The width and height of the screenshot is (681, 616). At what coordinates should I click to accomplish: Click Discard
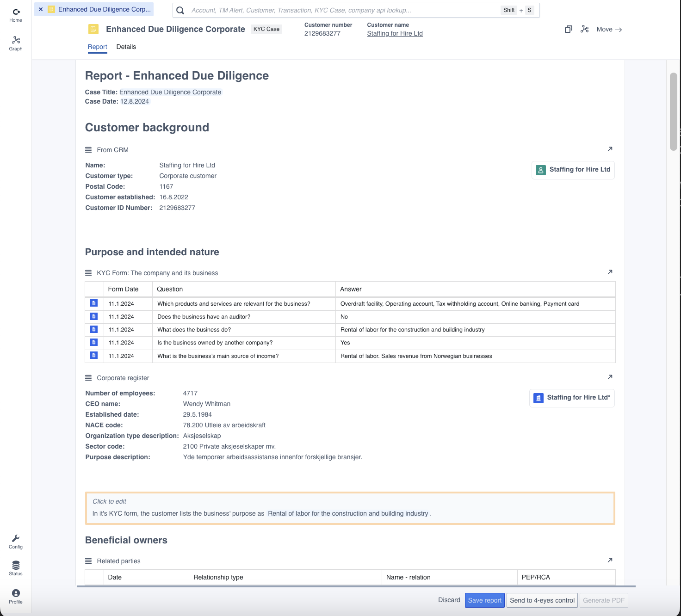tap(449, 600)
